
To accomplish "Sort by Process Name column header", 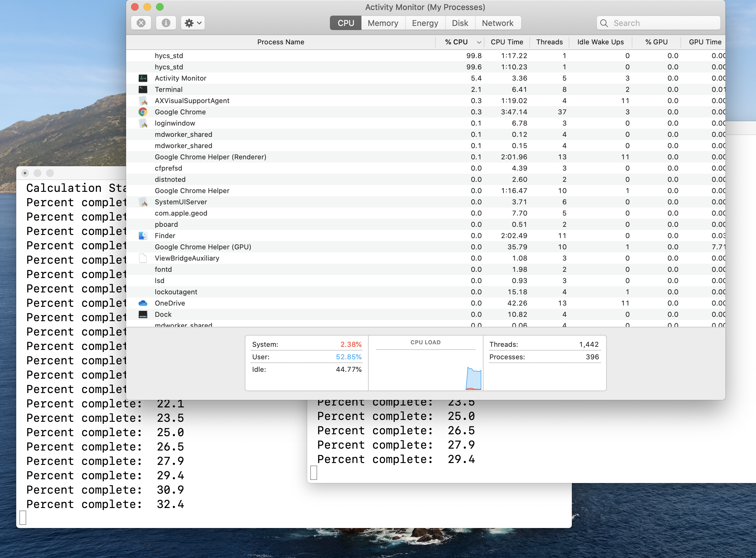I will [281, 42].
